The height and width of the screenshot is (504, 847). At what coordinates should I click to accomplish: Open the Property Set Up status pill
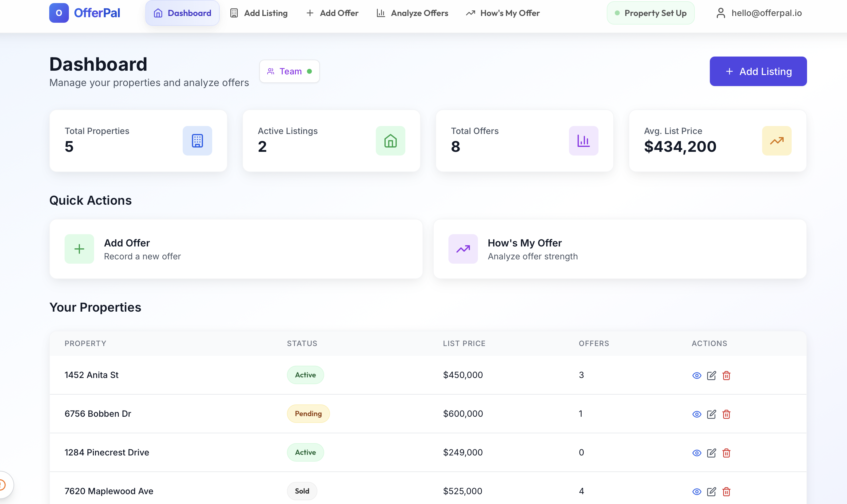click(650, 13)
